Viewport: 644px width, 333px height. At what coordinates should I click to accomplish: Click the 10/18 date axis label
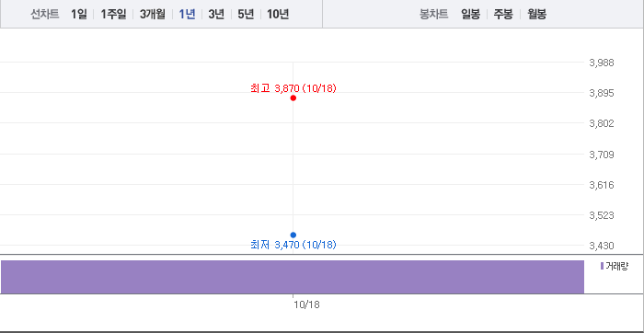[306, 304]
